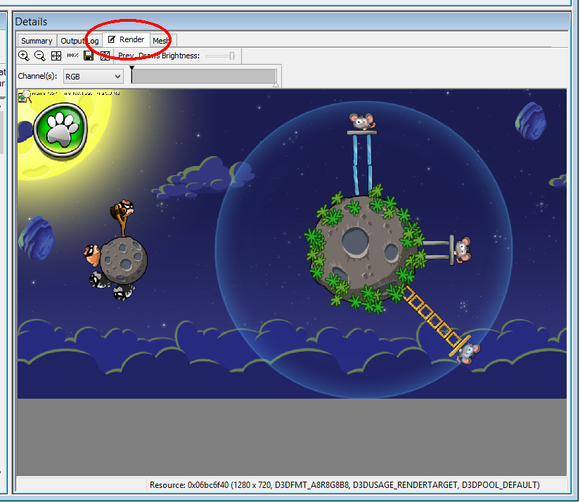Click the zoom out magnifier icon
The image size is (580, 502).
click(40, 56)
